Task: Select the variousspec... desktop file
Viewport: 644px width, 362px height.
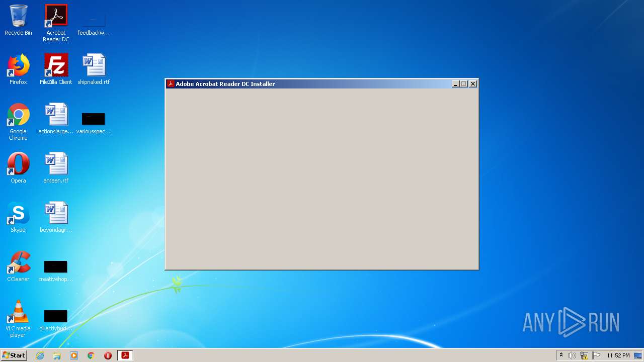Action: (x=94, y=123)
